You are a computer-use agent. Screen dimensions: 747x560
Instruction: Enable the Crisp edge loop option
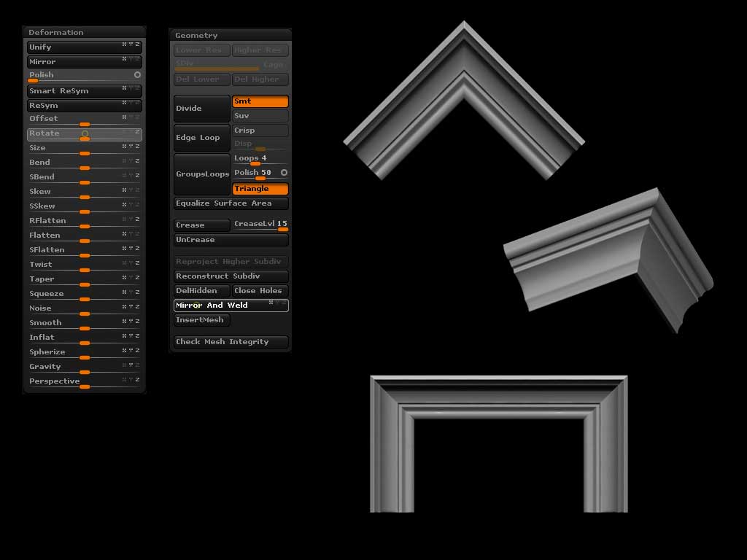coord(260,131)
